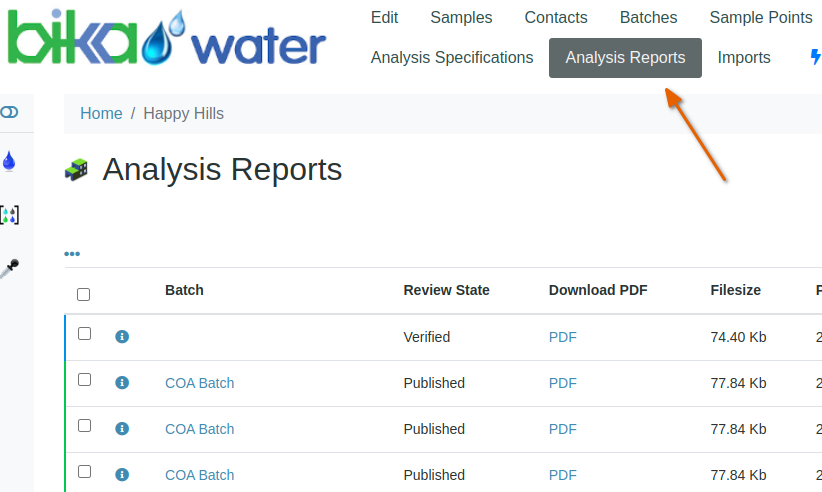Follow the Home breadcrumb link

[x=101, y=114]
